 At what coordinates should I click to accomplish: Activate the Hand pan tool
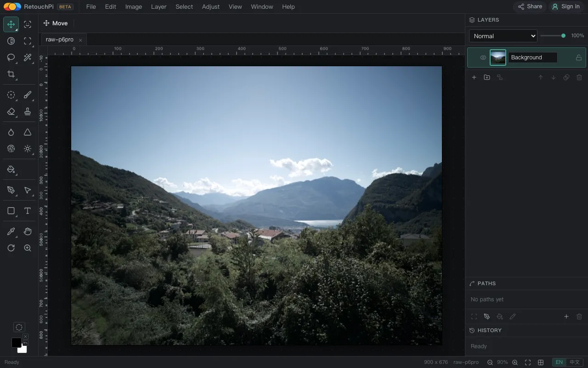pyautogui.click(x=28, y=231)
